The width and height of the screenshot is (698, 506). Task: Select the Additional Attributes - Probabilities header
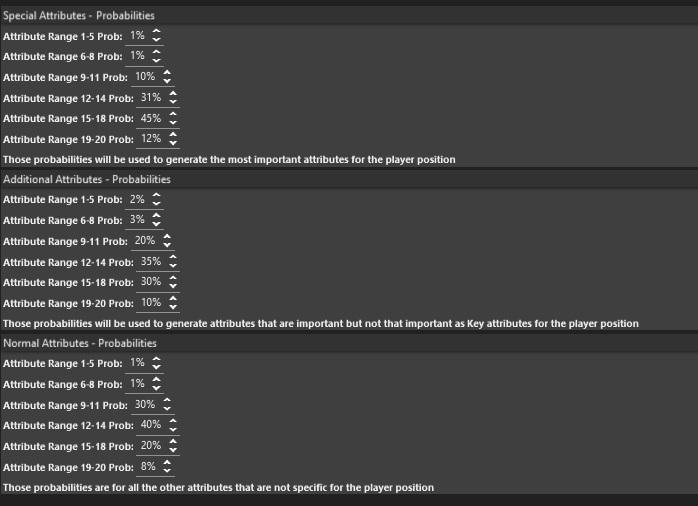87,180
